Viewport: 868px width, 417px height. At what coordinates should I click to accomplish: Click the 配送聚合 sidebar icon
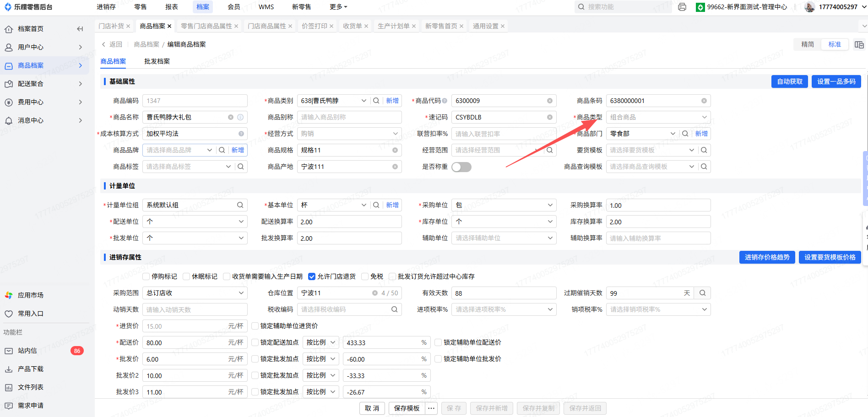click(9, 84)
